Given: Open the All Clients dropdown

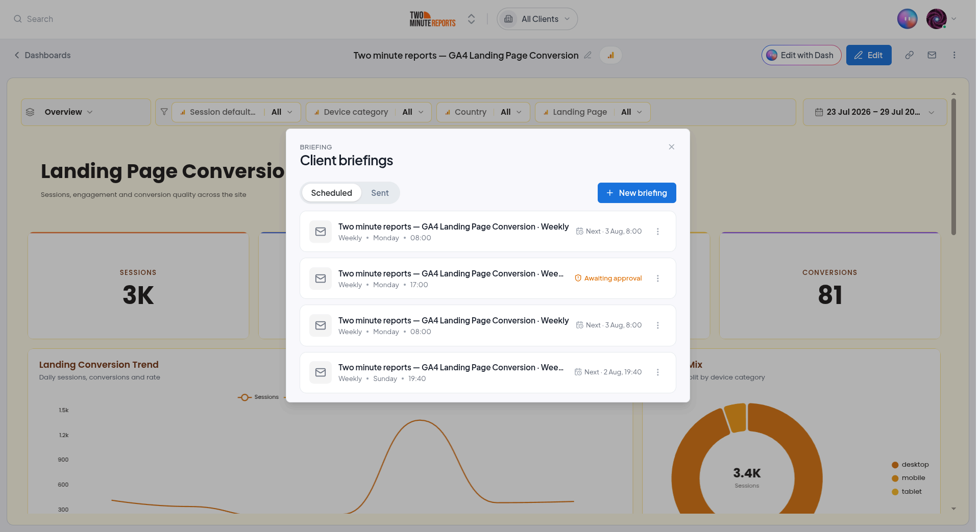Looking at the screenshot, I should 537,19.
